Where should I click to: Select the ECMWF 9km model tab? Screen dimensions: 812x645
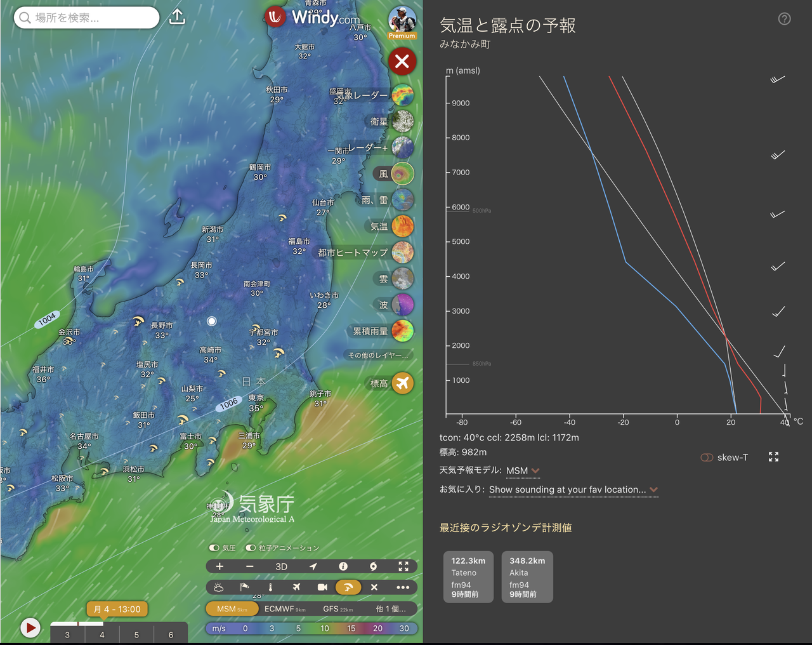pyautogui.click(x=285, y=609)
